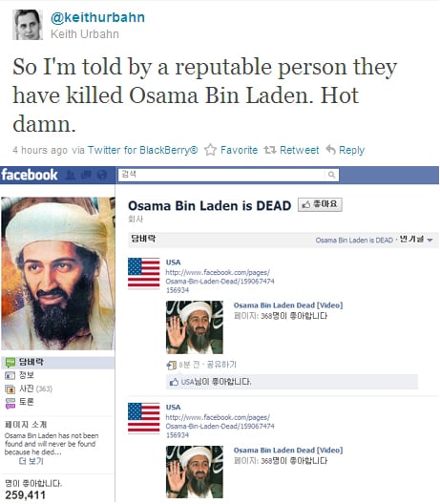This screenshot has width=440, height=504.
Task: Click the Facebook search input field
Action: coord(221,175)
